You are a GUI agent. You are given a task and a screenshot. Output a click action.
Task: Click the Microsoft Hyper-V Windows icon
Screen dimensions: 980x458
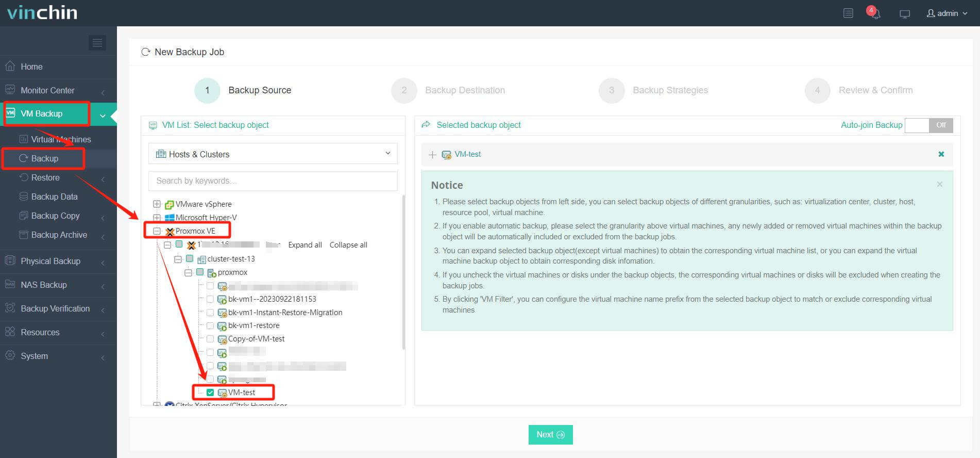point(169,218)
